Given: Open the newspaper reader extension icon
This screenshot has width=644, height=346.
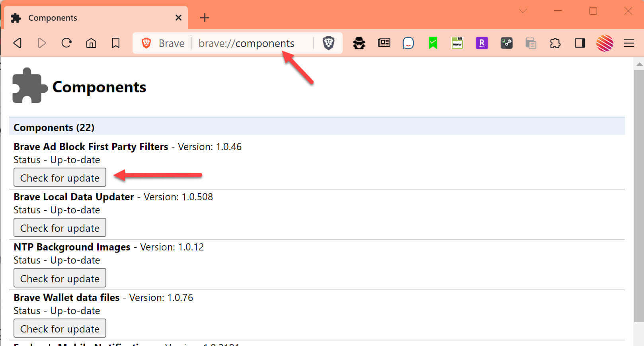Looking at the screenshot, I should (x=384, y=43).
